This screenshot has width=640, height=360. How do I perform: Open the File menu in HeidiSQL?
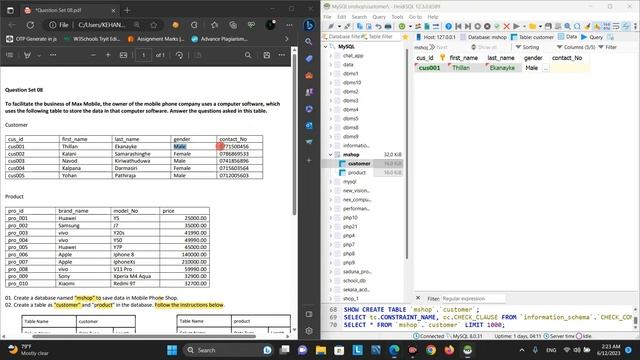coord(327,17)
